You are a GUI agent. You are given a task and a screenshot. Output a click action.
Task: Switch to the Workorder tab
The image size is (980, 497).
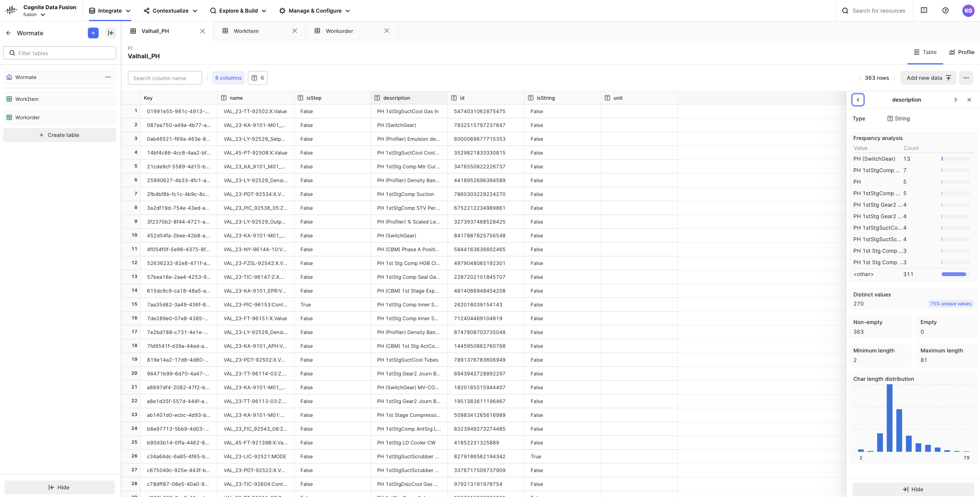click(x=351, y=31)
